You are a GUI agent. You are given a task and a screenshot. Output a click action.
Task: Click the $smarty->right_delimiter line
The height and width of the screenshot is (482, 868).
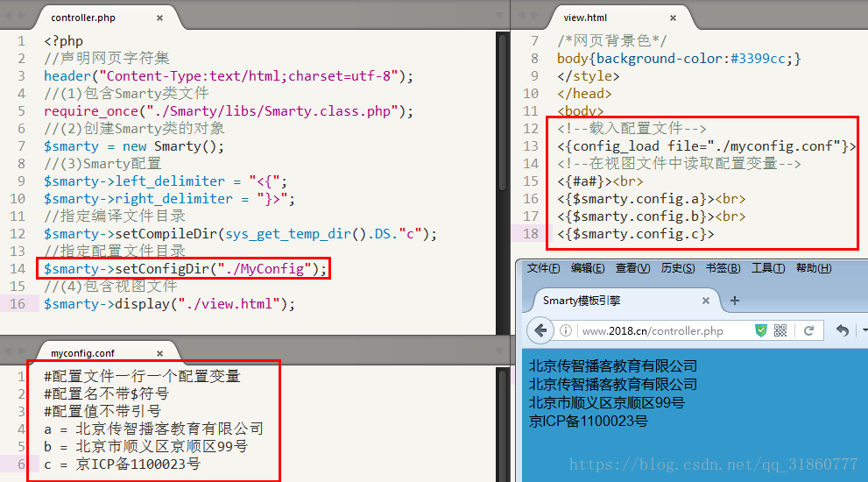tap(169, 198)
